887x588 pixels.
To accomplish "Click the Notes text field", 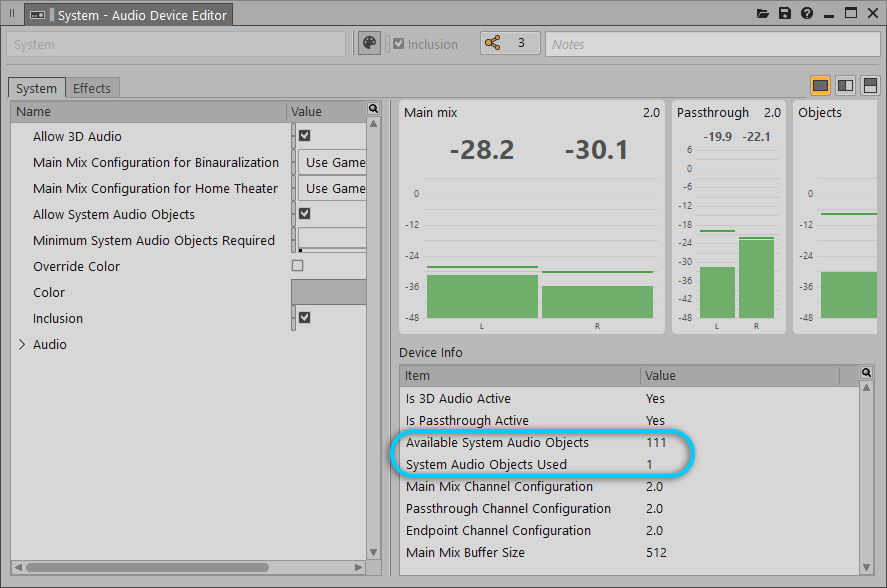I will 710,44.
